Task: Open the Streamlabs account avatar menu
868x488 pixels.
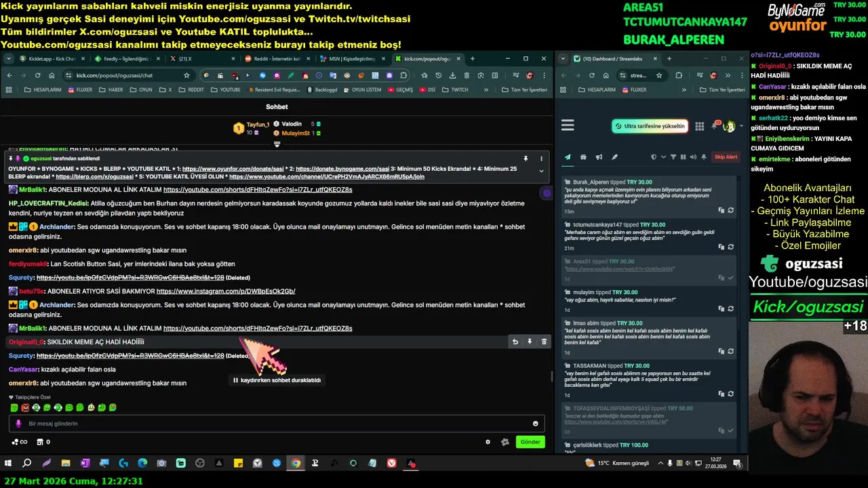Action: pos(730,126)
